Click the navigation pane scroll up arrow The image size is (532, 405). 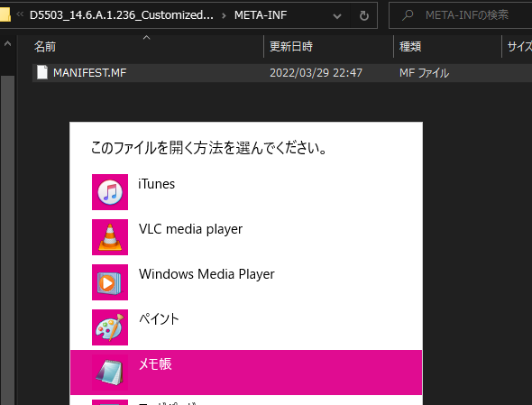(x=7, y=43)
